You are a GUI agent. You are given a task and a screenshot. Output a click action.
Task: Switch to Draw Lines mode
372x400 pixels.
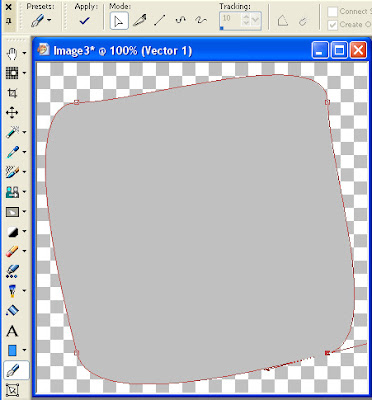[160, 21]
